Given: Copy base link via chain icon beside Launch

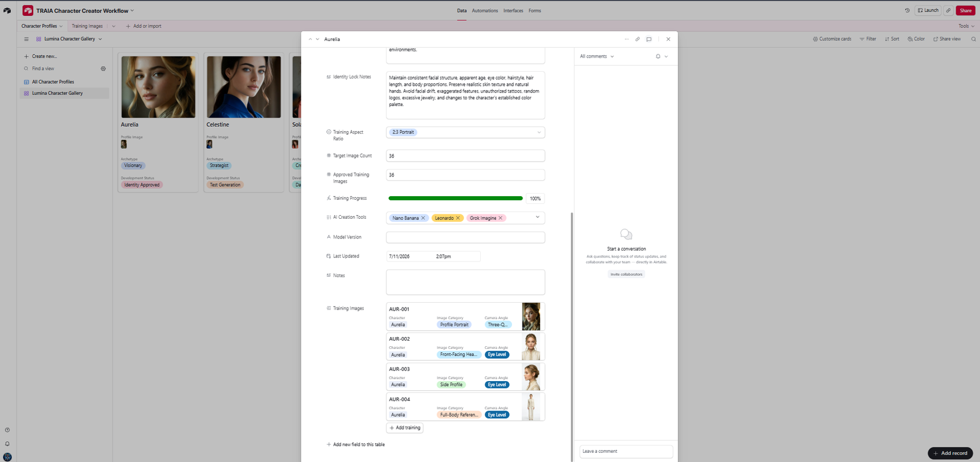Looking at the screenshot, I should 948,10.
